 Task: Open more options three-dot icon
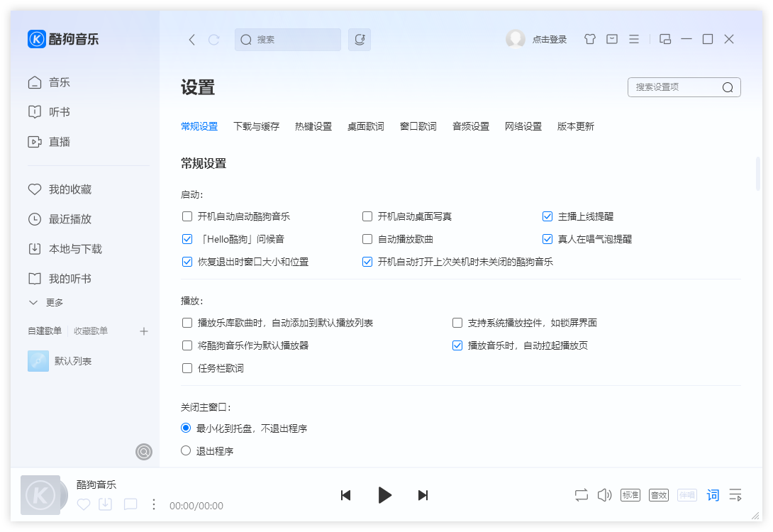point(154,504)
